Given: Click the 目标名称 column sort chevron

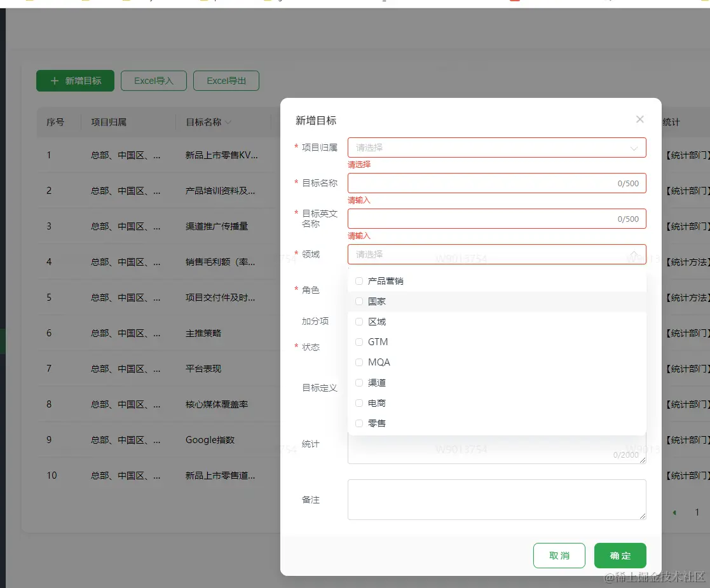Looking at the screenshot, I should [x=228, y=122].
